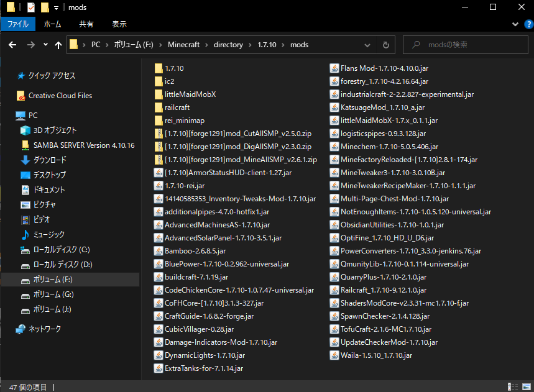
Task: Select ExtraTanks-for-7.1.14.jar file icon
Action: coord(159,368)
